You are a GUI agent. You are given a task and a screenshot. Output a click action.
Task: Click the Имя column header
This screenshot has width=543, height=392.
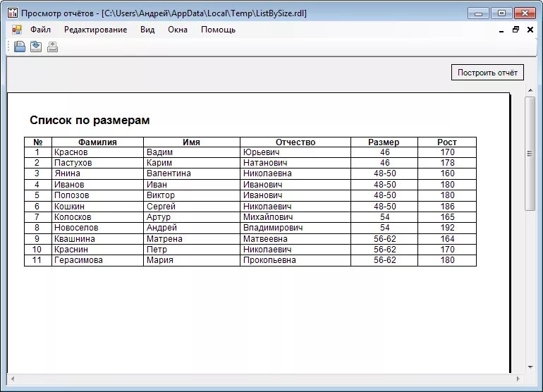(x=192, y=142)
